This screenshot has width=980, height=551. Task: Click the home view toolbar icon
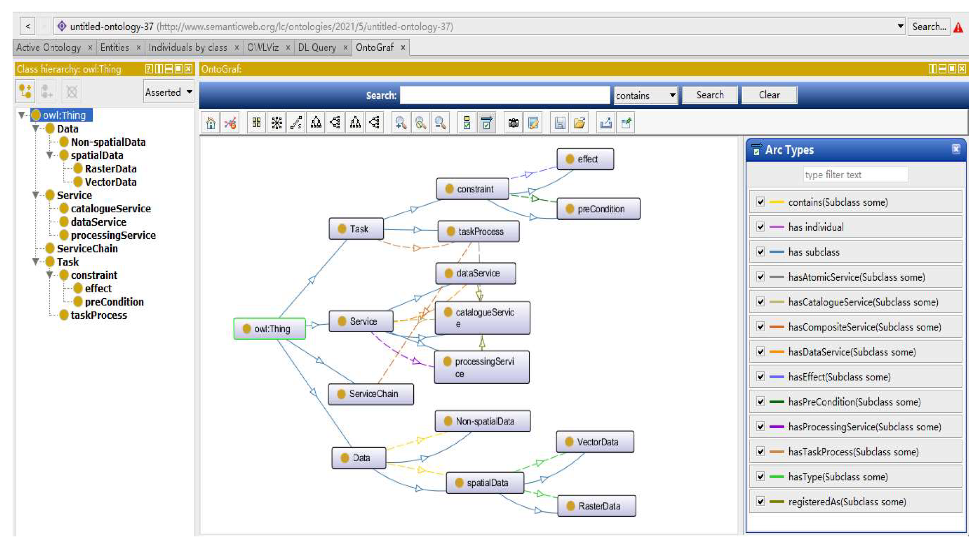coord(210,123)
